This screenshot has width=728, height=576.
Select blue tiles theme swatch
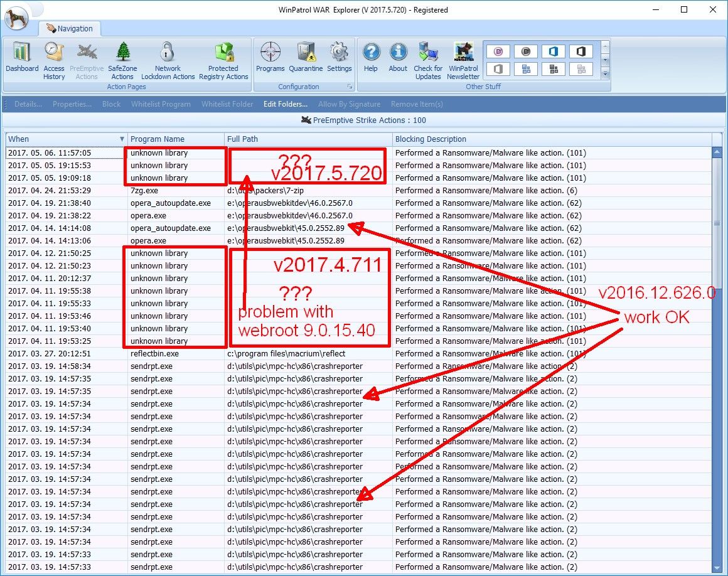click(525, 69)
